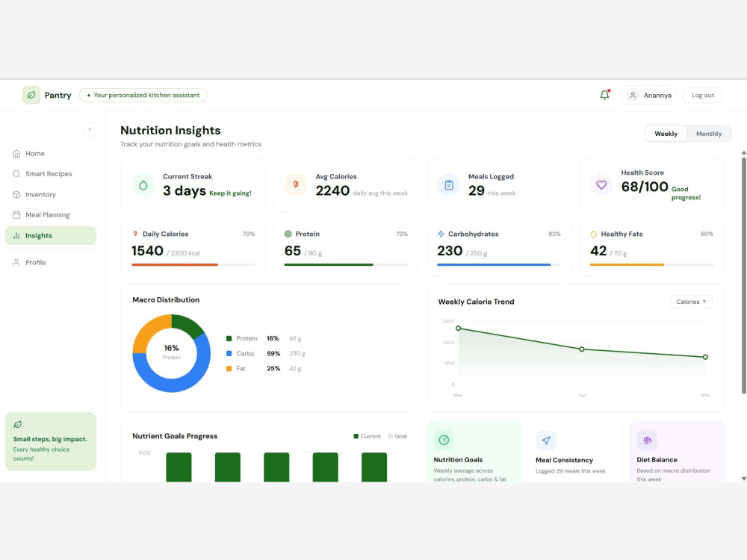
Task: Click the Health Score heart icon
Action: click(601, 184)
